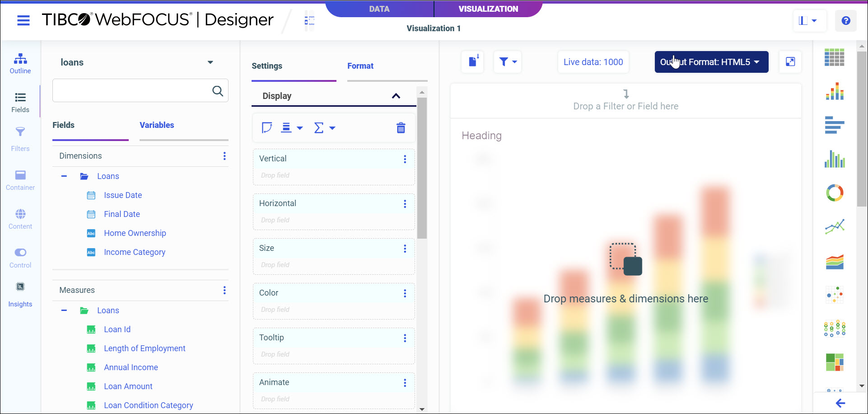Open the Fields sidebar panel
The image size is (868, 414).
(x=20, y=103)
